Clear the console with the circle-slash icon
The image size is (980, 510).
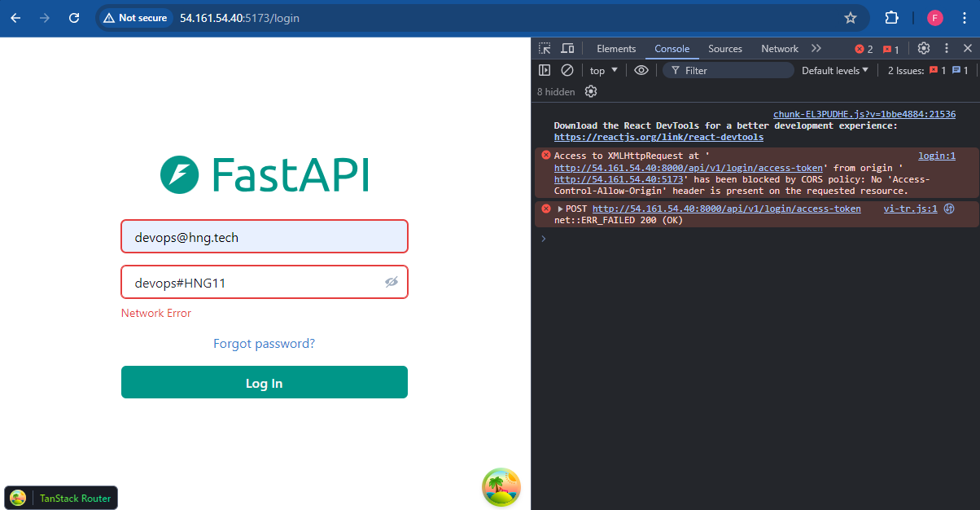567,70
